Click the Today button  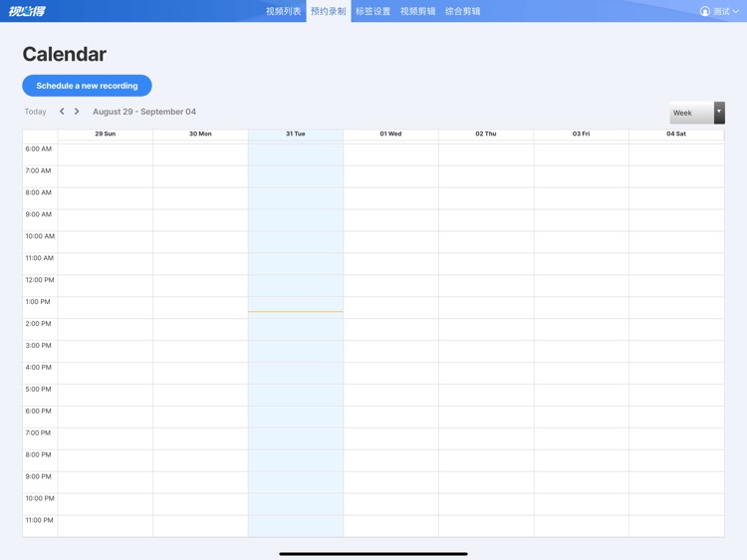pyautogui.click(x=35, y=112)
